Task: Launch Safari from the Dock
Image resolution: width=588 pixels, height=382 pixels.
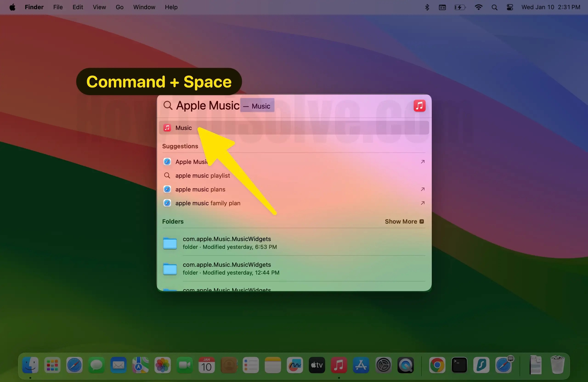Action: click(x=74, y=365)
